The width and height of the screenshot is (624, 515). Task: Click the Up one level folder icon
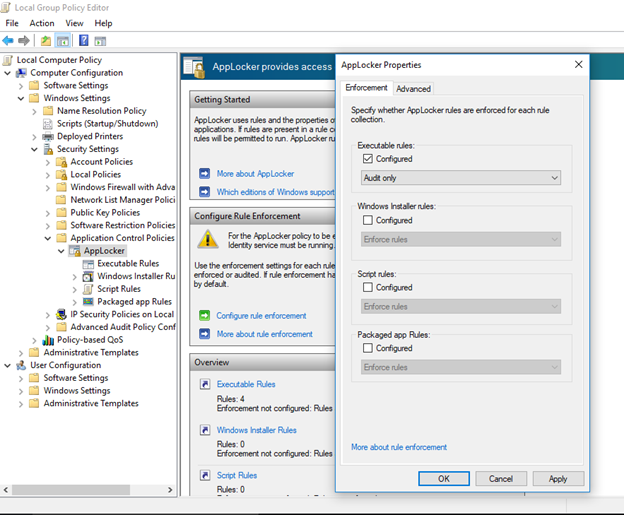46,41
